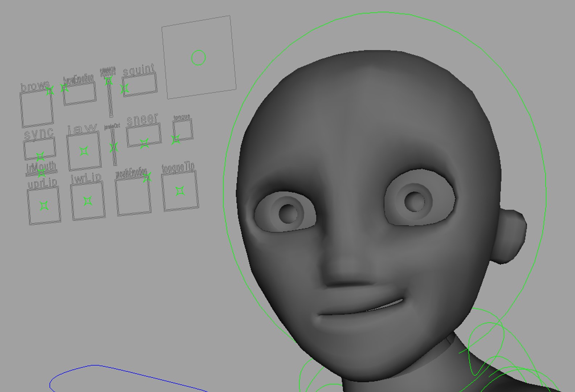The image size is (575, 392).
Task: Select the sneer control handle
Action: coord(144,143)
